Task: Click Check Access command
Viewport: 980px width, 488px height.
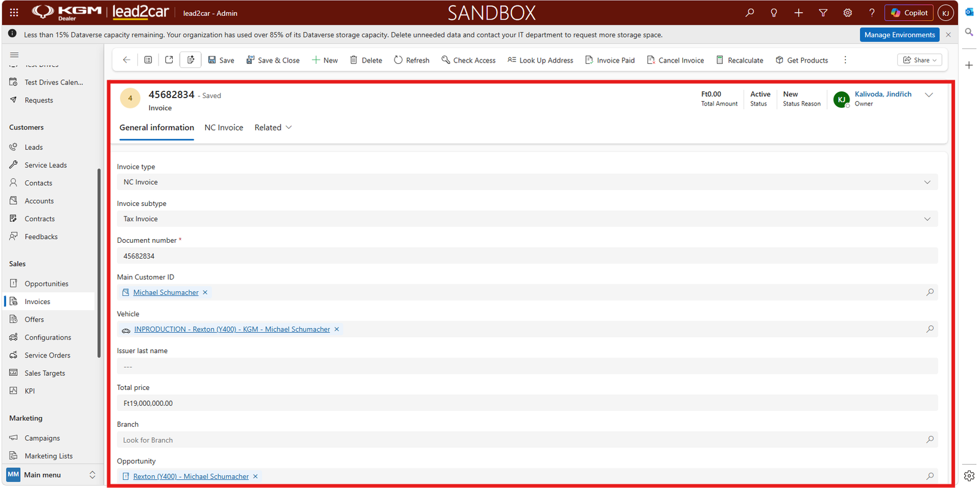Action: 469,60
